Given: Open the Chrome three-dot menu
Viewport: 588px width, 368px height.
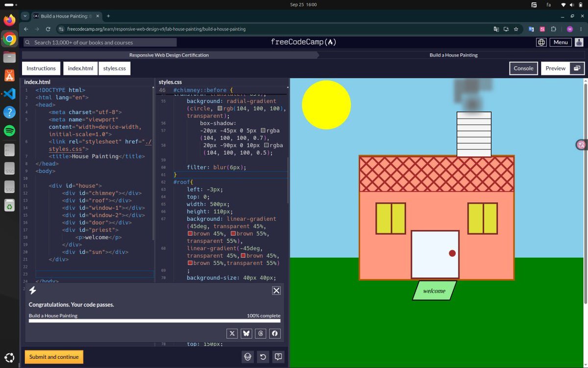Looking at the screenshot, I should [x=580, y=29].
